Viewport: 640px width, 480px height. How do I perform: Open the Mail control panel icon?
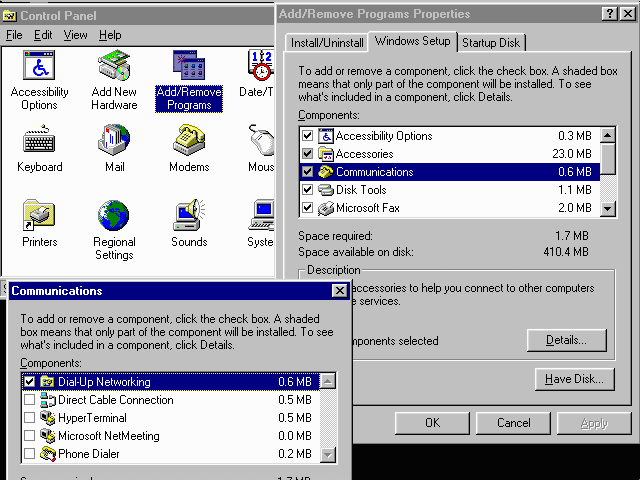tap(114, 142)
